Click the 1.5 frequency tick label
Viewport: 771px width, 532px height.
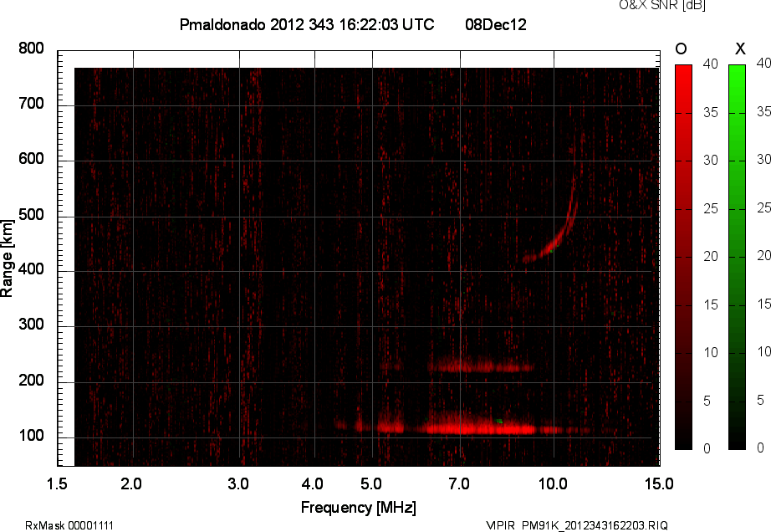(x=57, y=483)
